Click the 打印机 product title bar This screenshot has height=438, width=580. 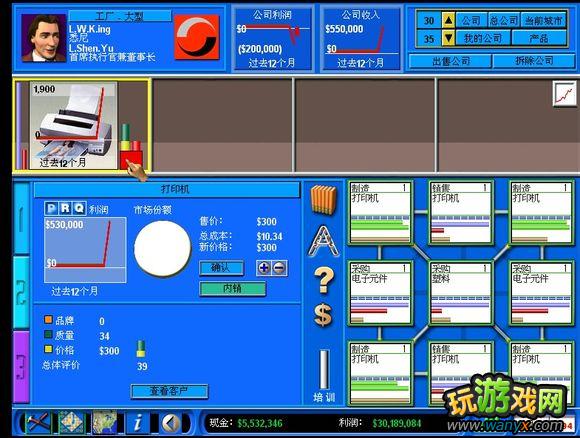[x=167, y=190]
